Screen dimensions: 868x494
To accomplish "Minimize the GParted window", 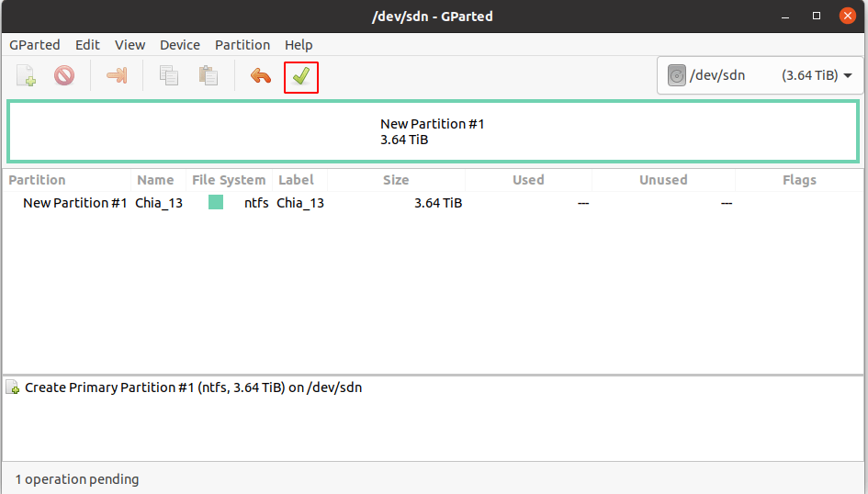I will click(785, 16).
